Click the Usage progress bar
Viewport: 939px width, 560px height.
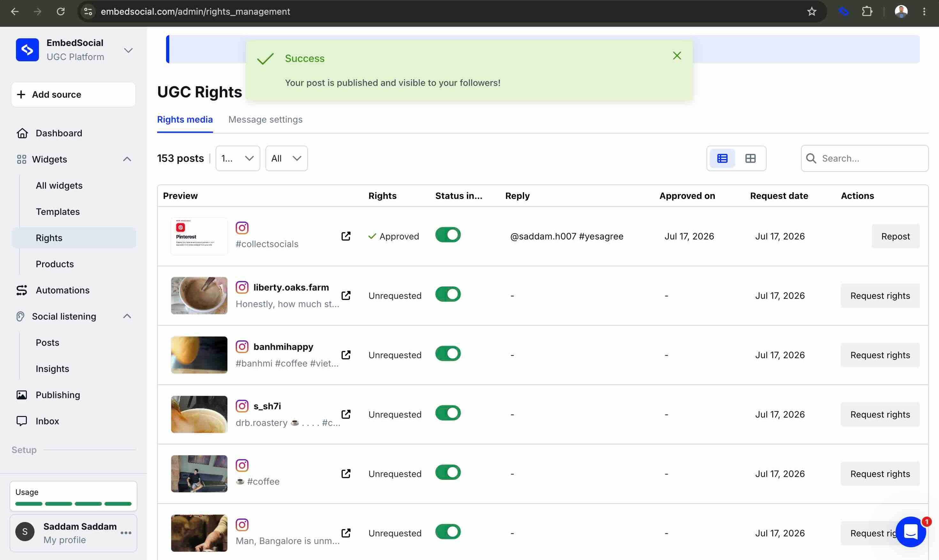pyautogui.click(x=73, y=504)
